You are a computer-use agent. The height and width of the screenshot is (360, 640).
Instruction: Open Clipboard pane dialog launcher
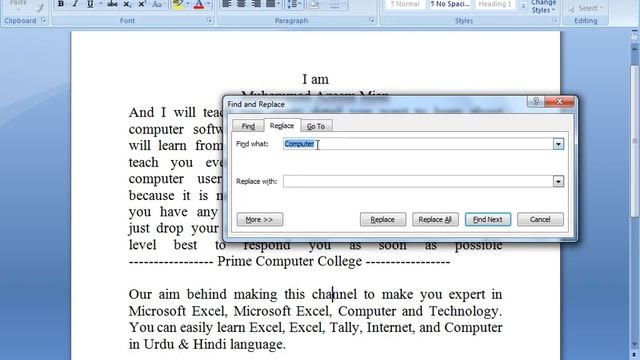(x=43, y=20)
